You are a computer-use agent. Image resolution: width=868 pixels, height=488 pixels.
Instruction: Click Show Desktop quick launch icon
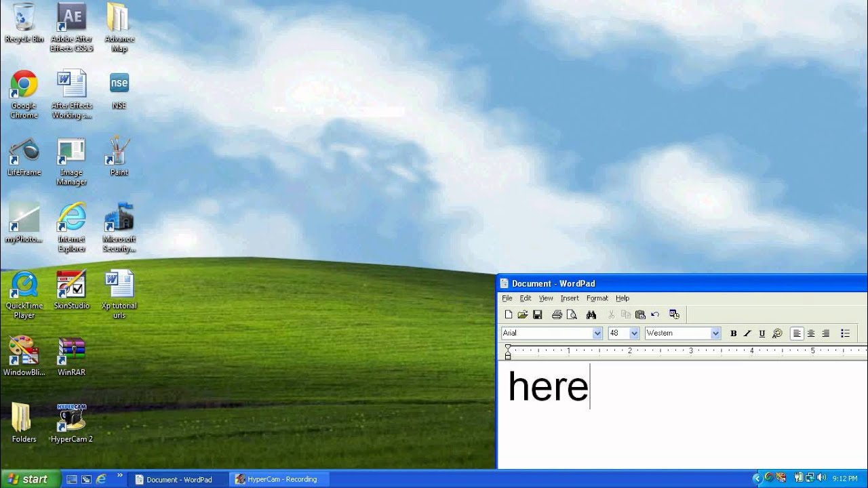[71, 479]
